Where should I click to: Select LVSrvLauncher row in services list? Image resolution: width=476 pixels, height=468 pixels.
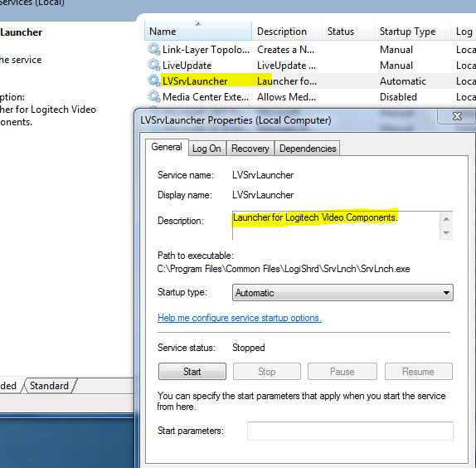click(x=309, y=81)
